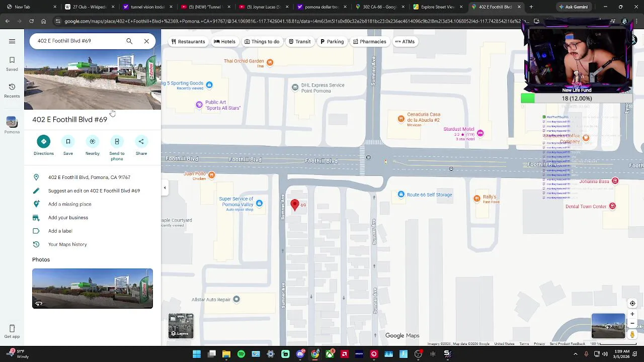The width and height of the screenshot is (644, 362).
Task: Click the Directions button
Action: pyautogui.click(x=44, y=141)
